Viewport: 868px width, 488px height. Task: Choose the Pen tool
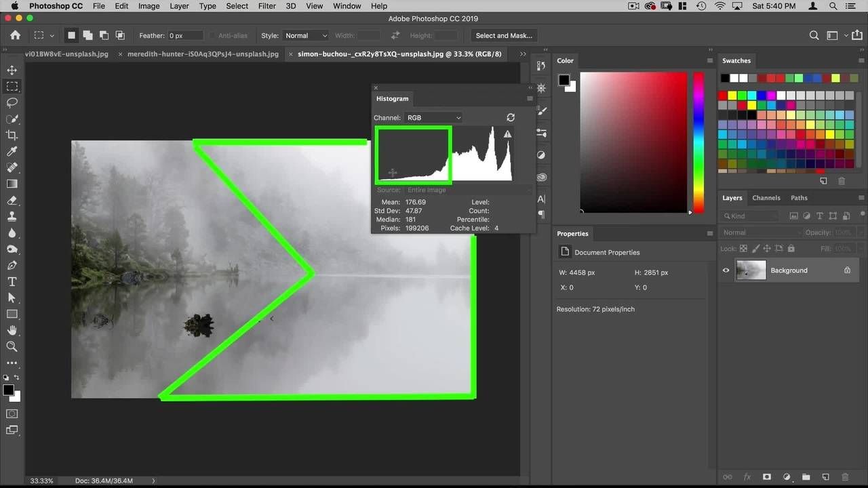click(x=12, y=265)
